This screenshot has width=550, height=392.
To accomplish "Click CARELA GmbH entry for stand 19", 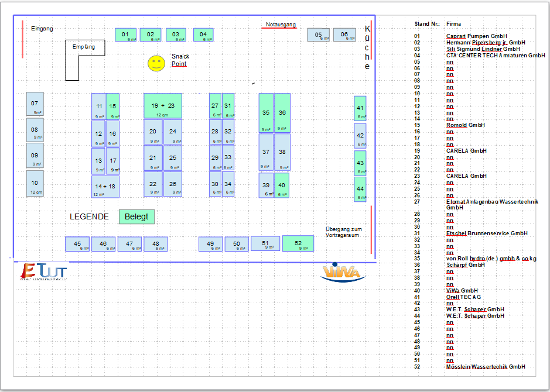I will point(466,150).
